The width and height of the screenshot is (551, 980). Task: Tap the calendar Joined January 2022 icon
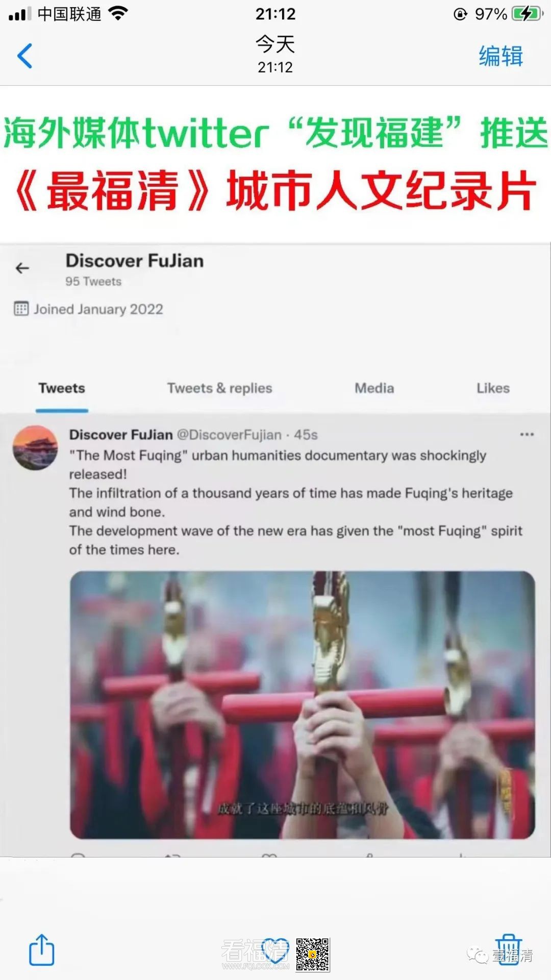coord(21,309)
